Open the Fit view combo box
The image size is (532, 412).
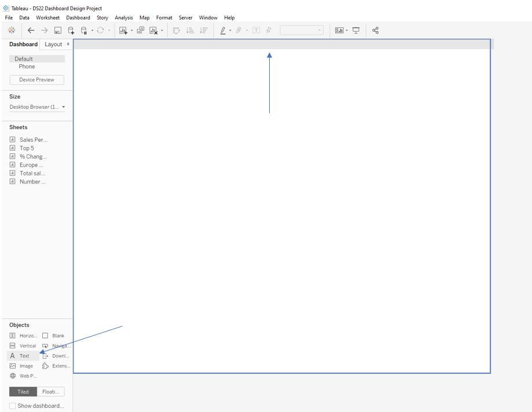[x=301, y=30]
